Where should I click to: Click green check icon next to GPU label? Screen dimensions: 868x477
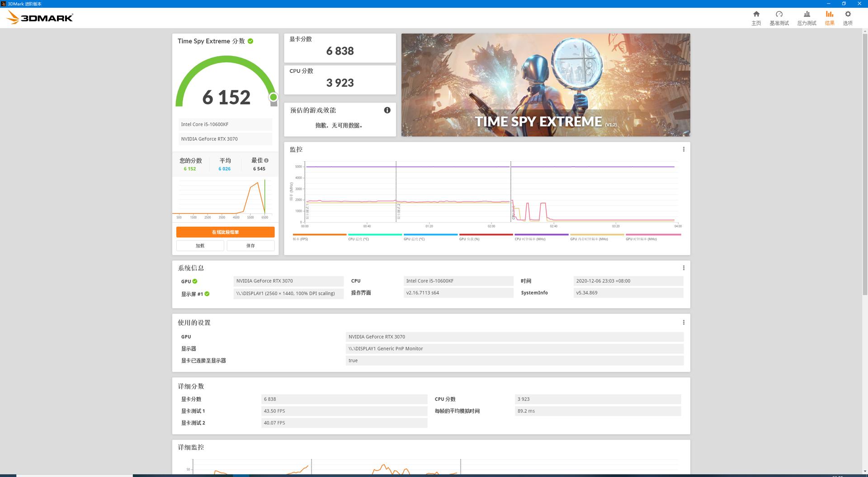[195, 281]
